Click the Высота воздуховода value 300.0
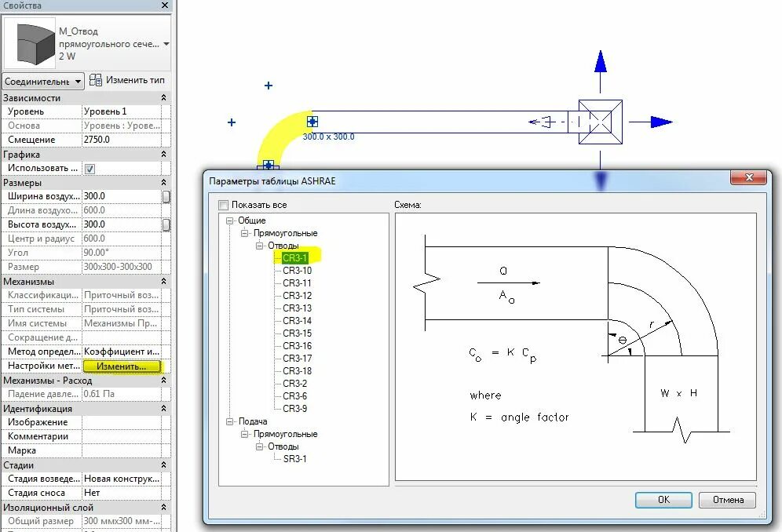 pyautogui.click(x=121, y=224)
